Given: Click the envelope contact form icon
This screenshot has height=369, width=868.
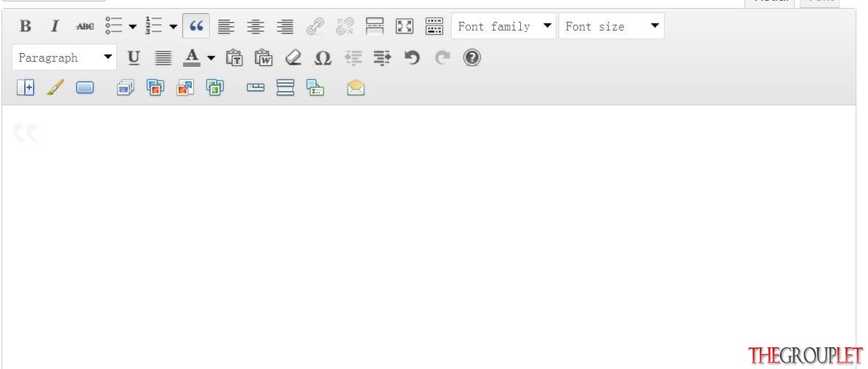Looking at the screenshot, I should [355, 87].
